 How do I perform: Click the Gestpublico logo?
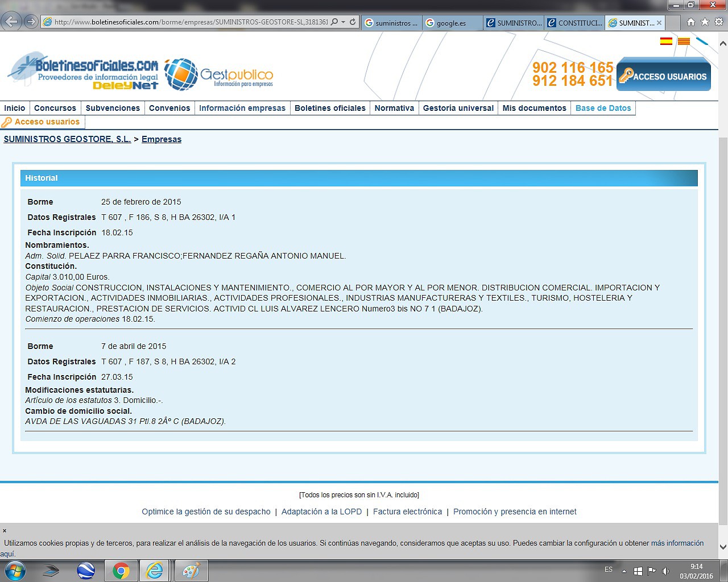click(219, 74)
